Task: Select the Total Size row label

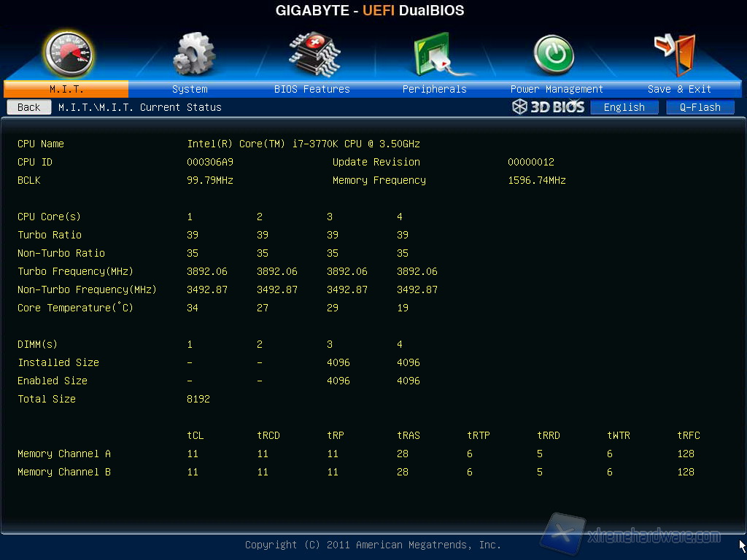Action: [47, 399]
